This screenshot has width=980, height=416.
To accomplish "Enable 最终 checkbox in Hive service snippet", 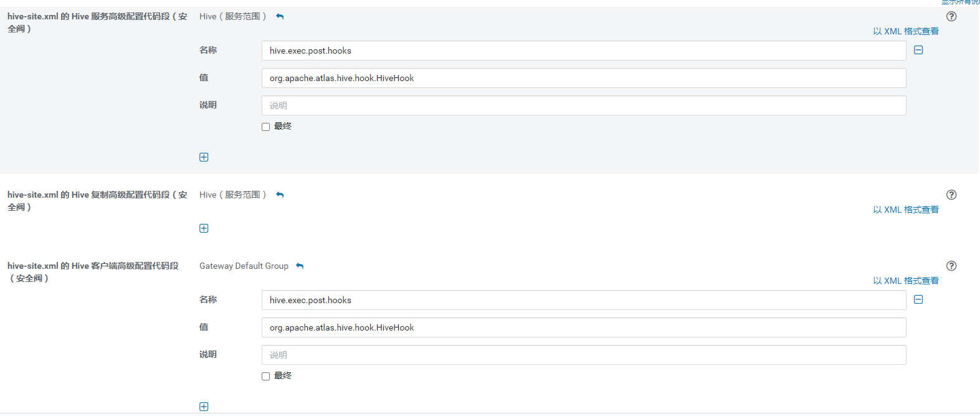I will point(265,127).
